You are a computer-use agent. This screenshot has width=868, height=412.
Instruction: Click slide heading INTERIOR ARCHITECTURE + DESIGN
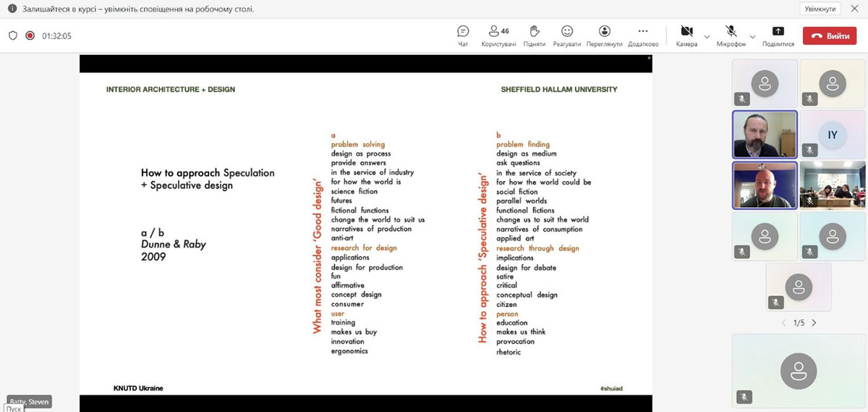click(171, 89)
